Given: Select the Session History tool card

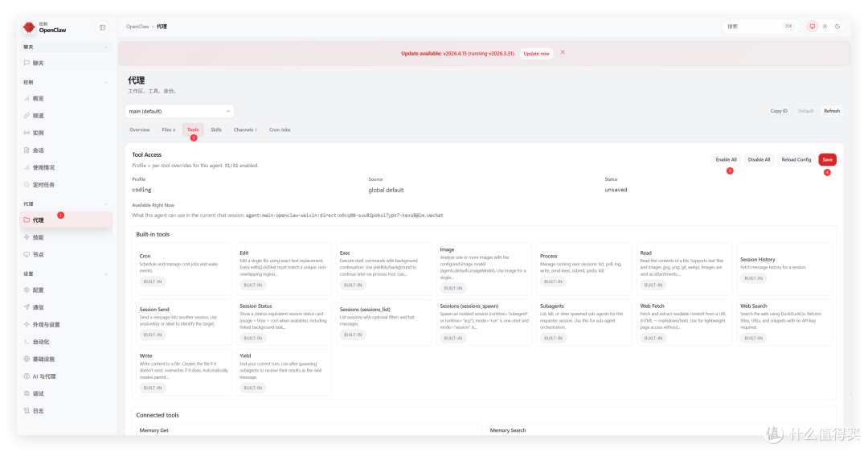Looking at the screenshot, I should (x=784, y=269).
